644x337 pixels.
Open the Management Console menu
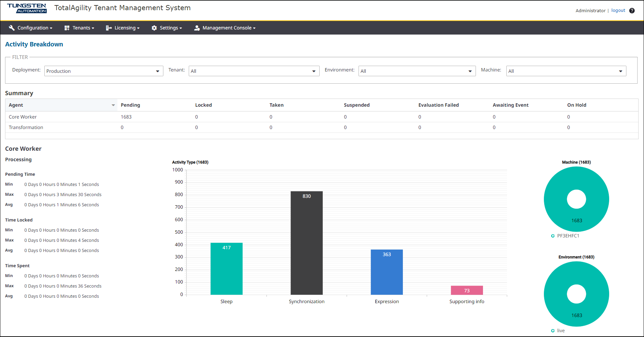coord(225,28)
